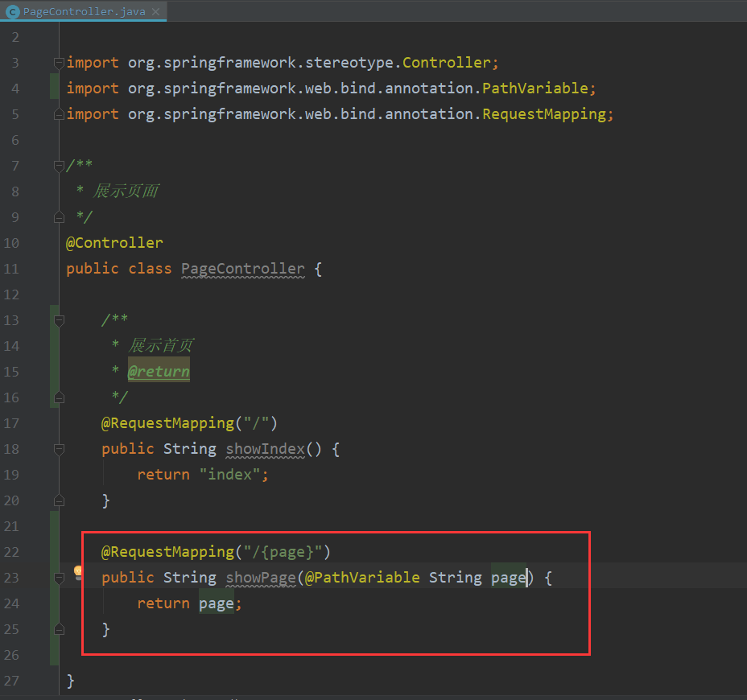Click the intention lightbulb icon on line 23

click(79, 572)
